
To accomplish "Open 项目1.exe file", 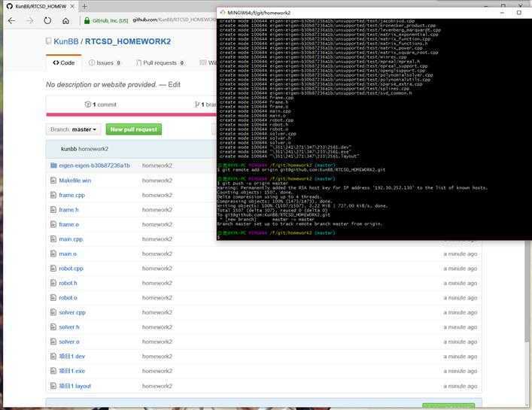I will click(x=72, y=371).
